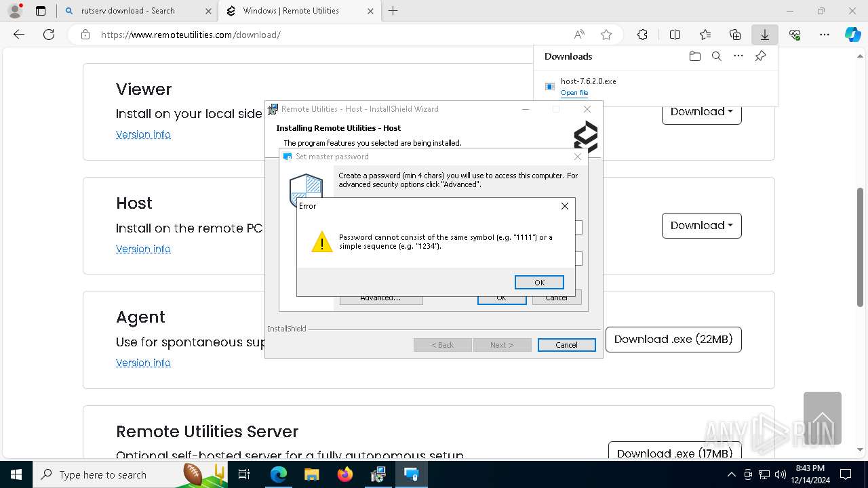This screenshot has height=488, width=868.
Task: Open file link for host-7.6.2.0.exe
Action: pyautogui.click(x=574, y=93)
